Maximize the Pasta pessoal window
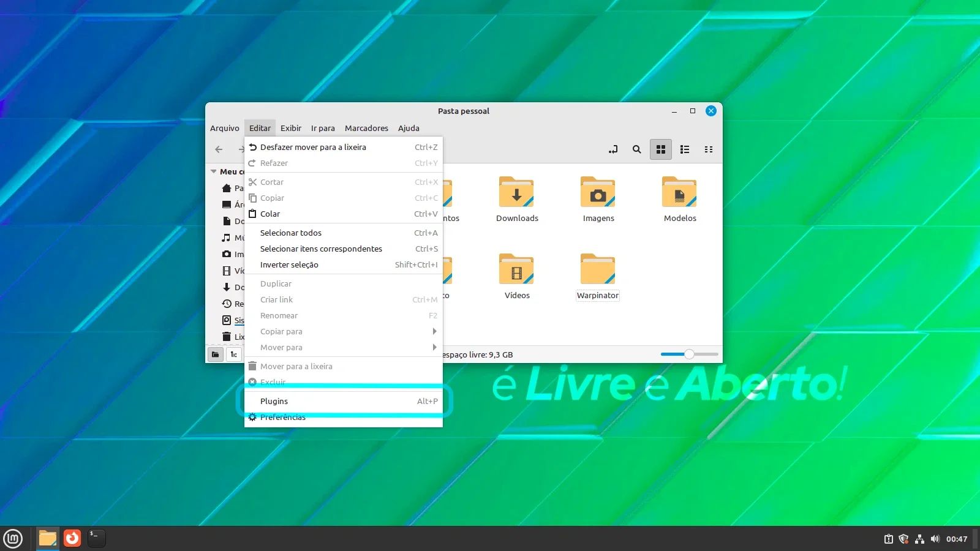The width and height of the screenshot is (980, 551). [693, 111]
